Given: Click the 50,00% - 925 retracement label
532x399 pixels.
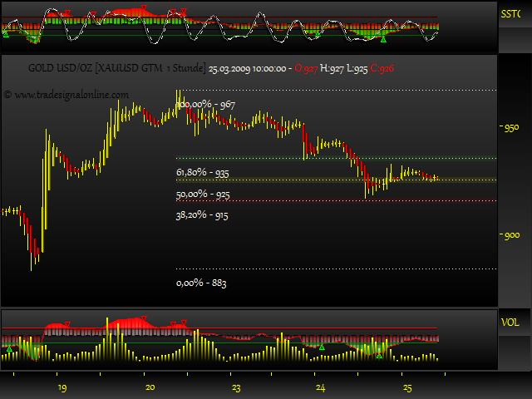Looking at the screenshot, I should tap(202, 195).
